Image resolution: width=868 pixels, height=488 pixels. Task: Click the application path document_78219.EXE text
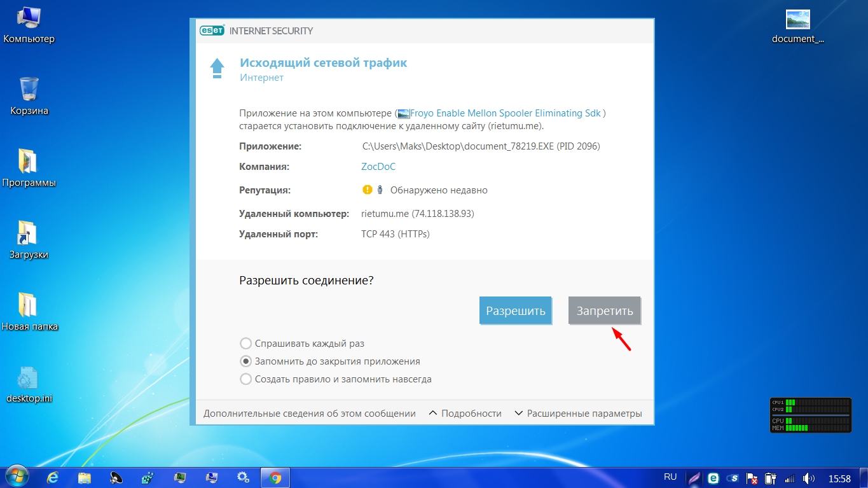(481, 146)
